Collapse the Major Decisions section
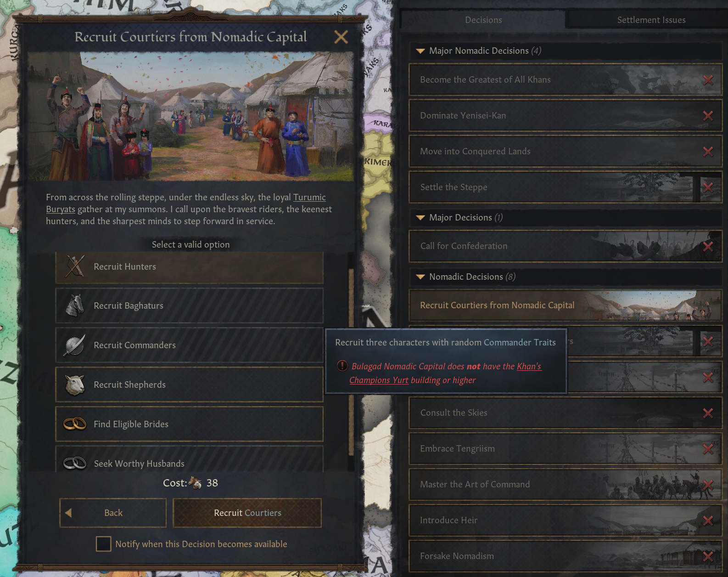The width and height of the screenshot is (728, 577). point(420,218)
